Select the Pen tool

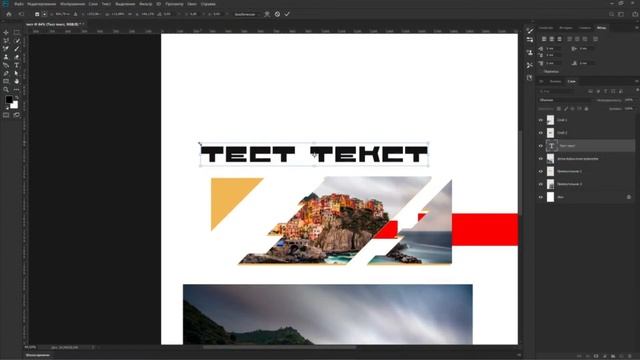click(x=6, y=73)
